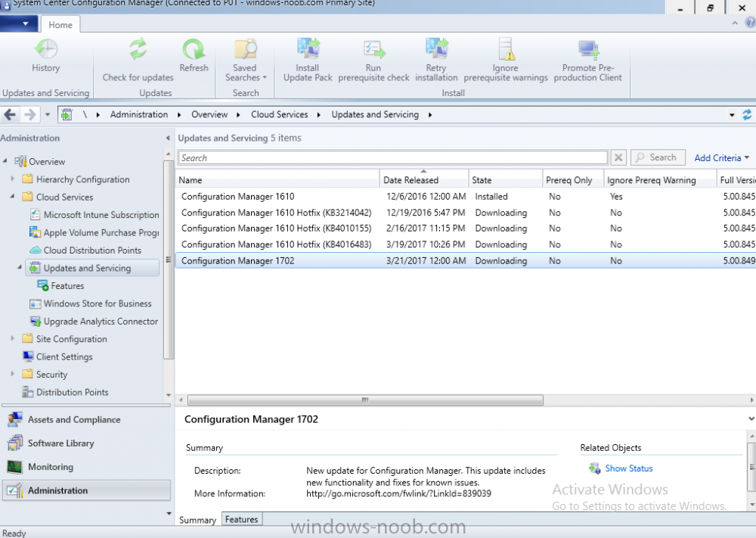Open the blue application menu button
This screenshot has height=538, width=756.
(x=20, y=23)
